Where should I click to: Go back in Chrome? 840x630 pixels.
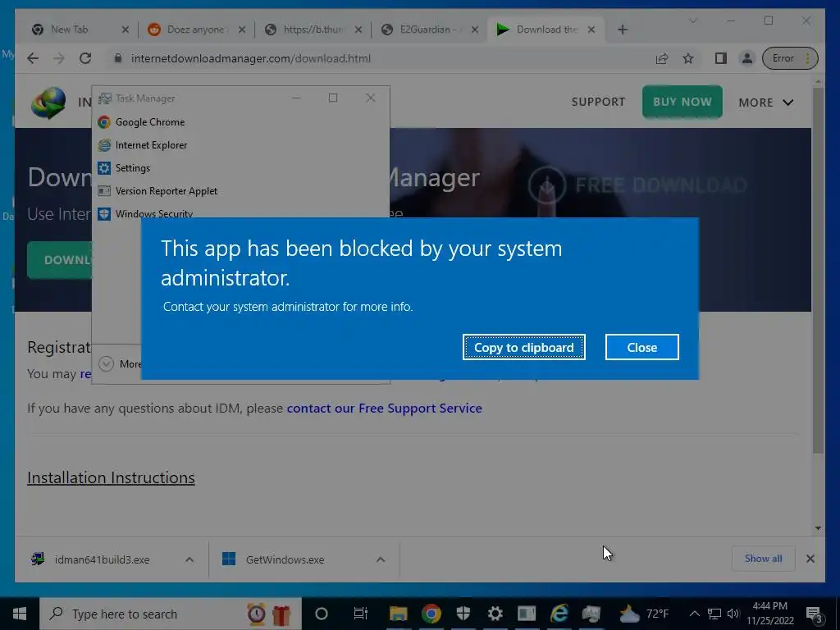[x=33, y=58]
